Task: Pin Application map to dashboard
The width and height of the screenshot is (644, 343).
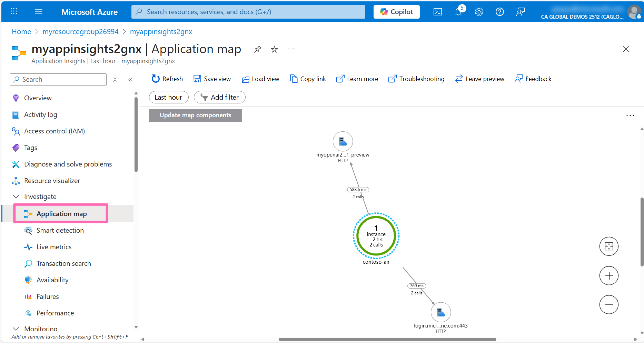Action: pos(257,49)
